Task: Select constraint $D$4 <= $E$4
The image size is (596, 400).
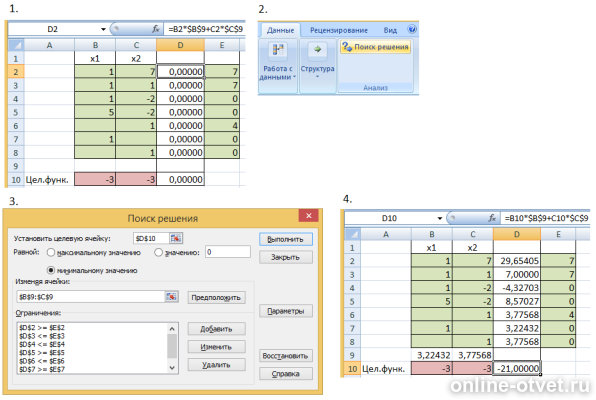Action: 42,344
